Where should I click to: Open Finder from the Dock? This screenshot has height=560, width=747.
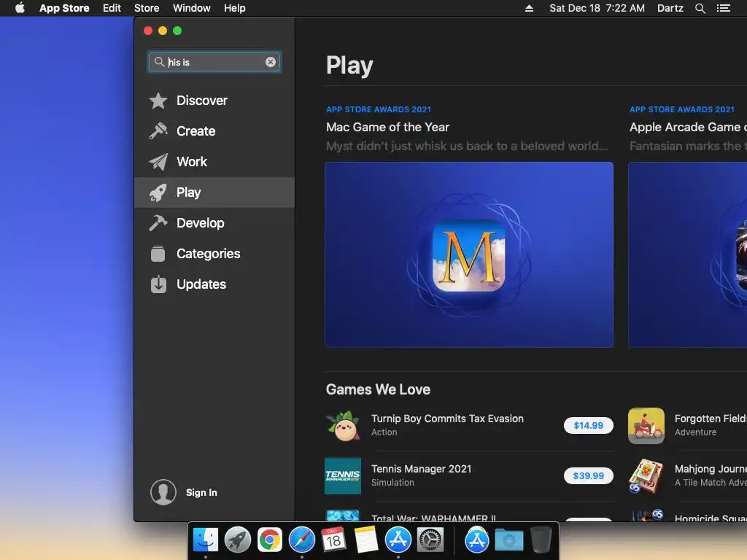(206, 540)
